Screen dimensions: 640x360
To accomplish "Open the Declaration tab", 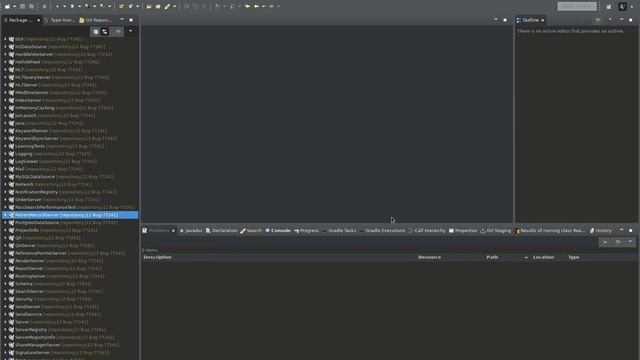I will [221, 231].
